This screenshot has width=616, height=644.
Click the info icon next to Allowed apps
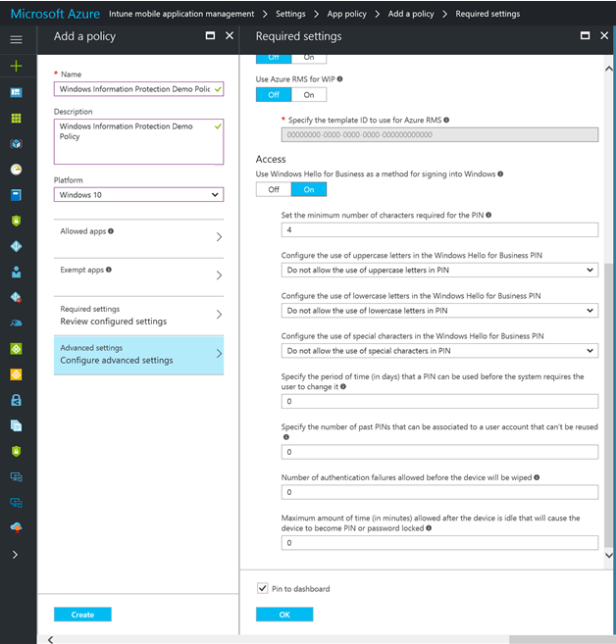(x=111, y=231)
